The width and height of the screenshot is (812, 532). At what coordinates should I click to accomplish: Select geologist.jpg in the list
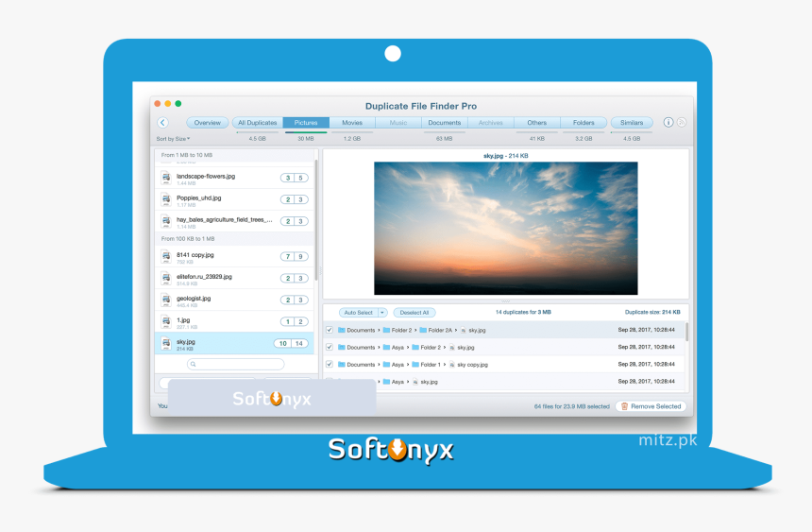click(234, 300)
